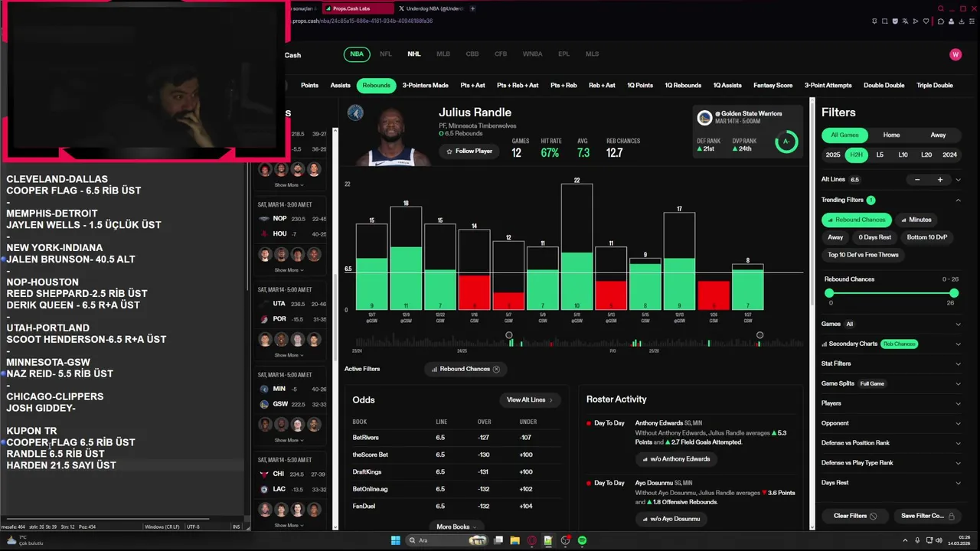Expand the Games All dropdown
Image resolution: width=980 pixels, height=551 pixels.
958,324
